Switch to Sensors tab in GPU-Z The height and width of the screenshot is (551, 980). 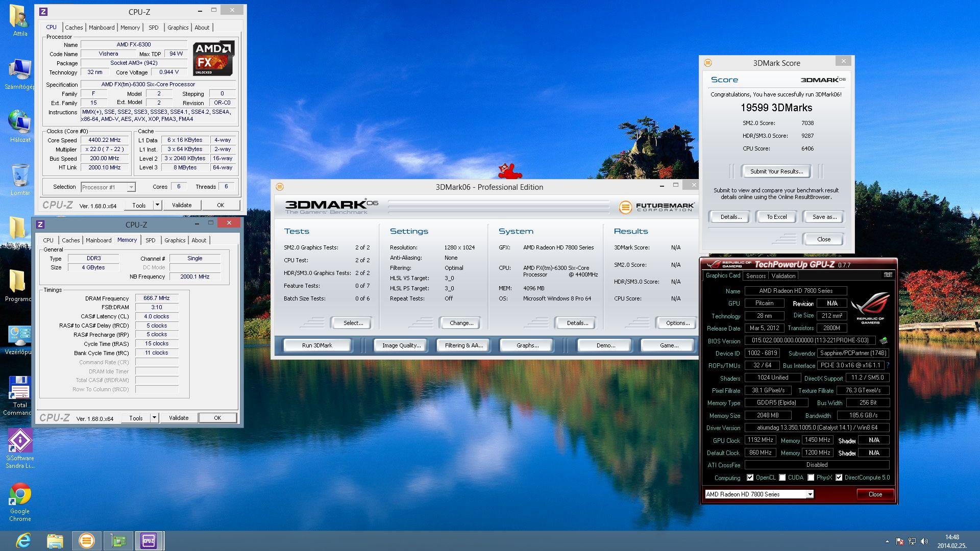coord(755,276)
